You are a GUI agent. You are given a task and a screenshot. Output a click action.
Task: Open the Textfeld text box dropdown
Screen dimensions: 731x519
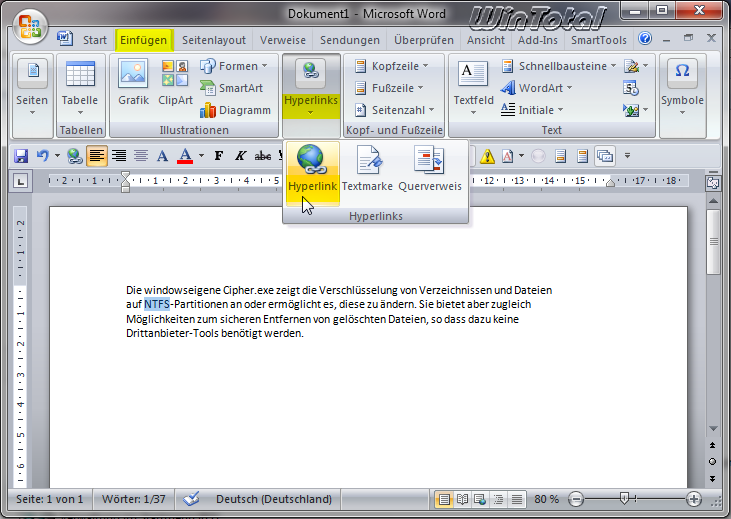(473, 88)
